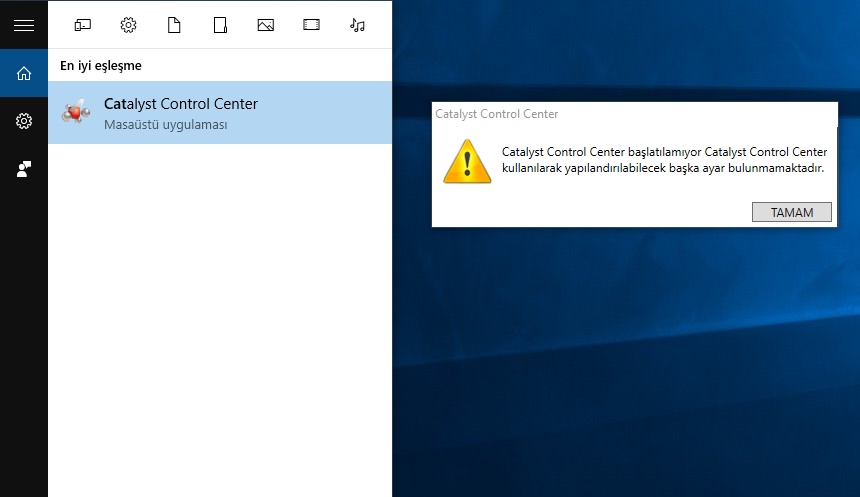Select the Home icon in sidebar
Image resolution: width=860 pixels, height=497 pixels.
[24, 73]
